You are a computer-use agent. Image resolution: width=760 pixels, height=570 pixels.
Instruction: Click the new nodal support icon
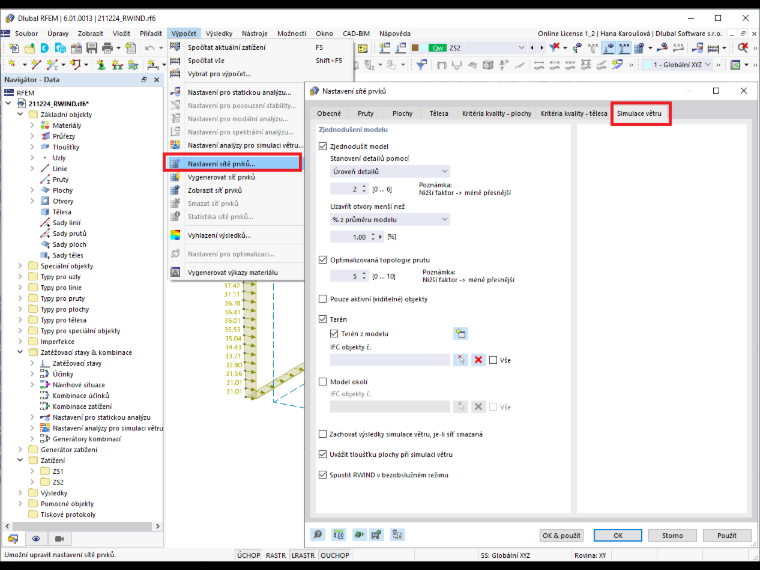pos(101,64)
